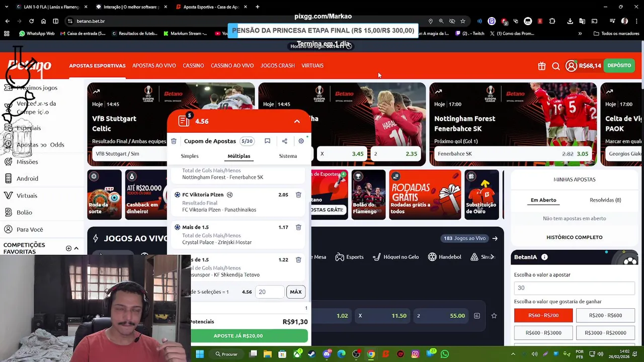Remove the FC Viktoria Plzen selection
The height and width of the screenshot is (362, 644).
tap(298, 195)
